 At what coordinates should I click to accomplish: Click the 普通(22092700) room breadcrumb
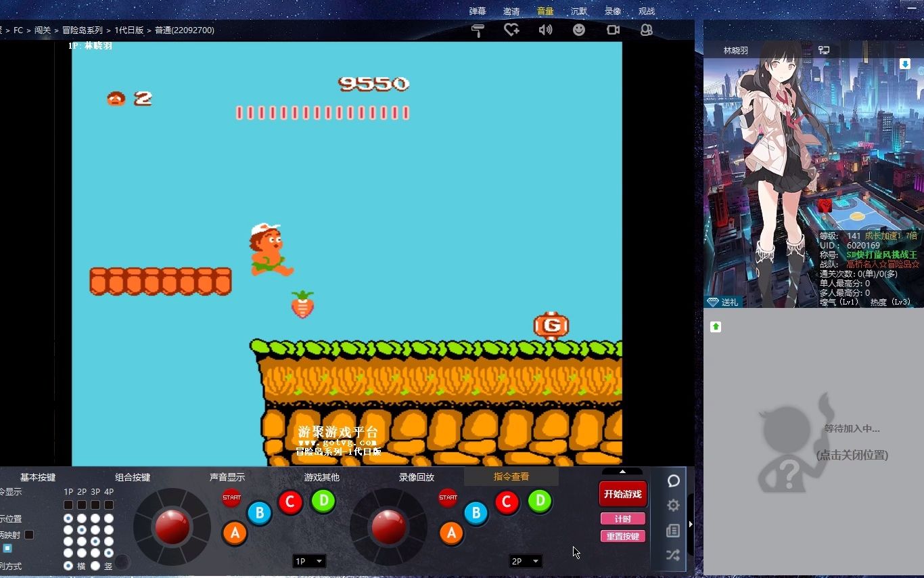coord(185,30)
